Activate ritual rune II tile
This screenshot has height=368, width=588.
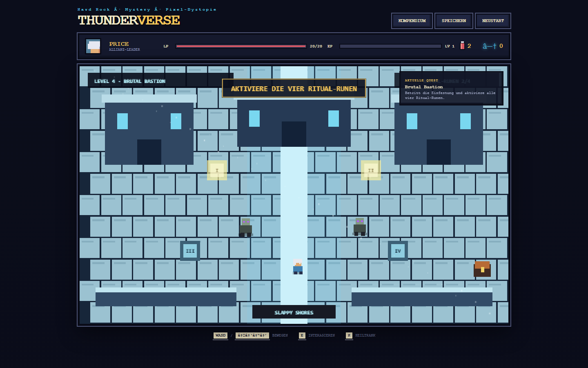371,170
